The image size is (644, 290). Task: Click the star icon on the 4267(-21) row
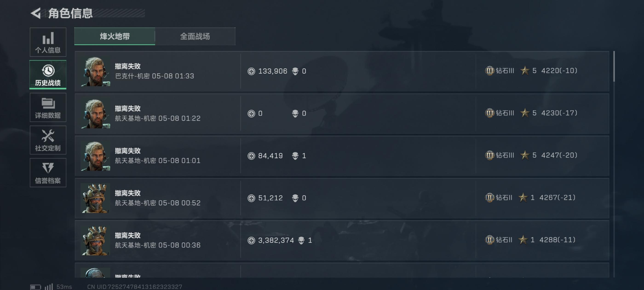523,198
